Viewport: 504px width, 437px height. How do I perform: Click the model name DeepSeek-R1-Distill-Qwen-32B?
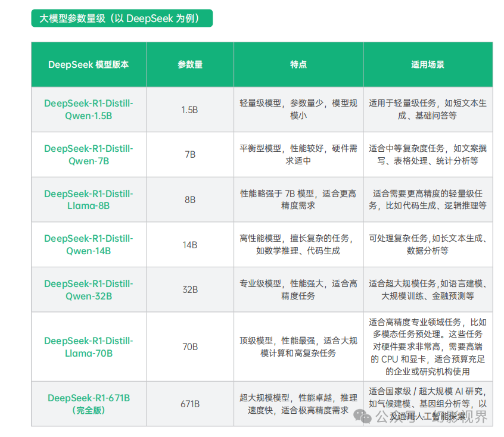point(89,289)
